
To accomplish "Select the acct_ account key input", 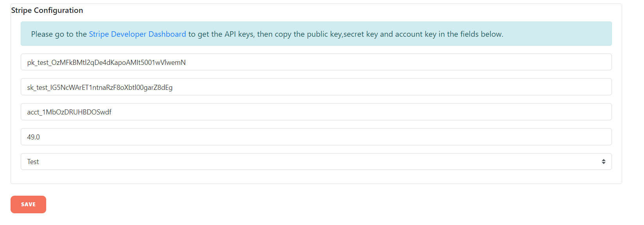I will click(x=316, y=112).
